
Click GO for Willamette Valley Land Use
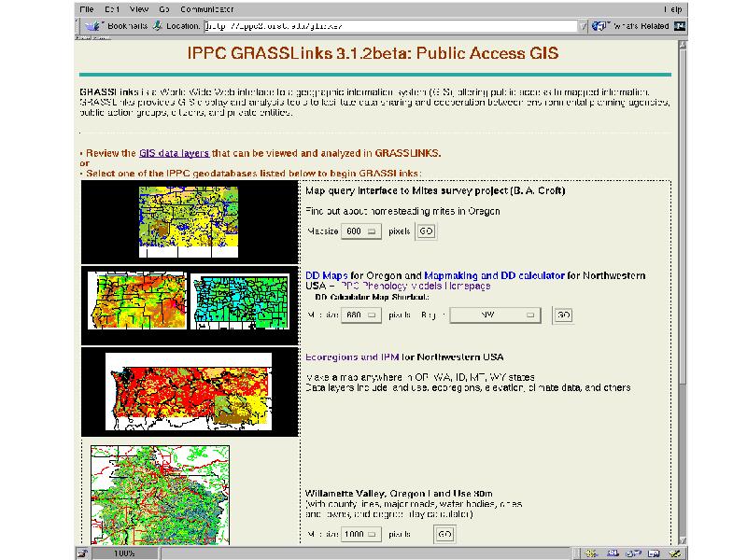click(x=444, y=534)
